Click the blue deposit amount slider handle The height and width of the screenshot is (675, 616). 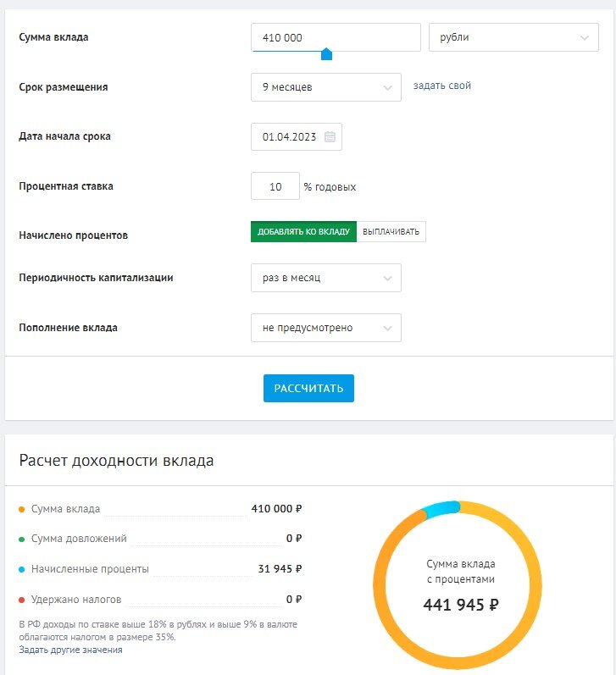click(326, 54)
